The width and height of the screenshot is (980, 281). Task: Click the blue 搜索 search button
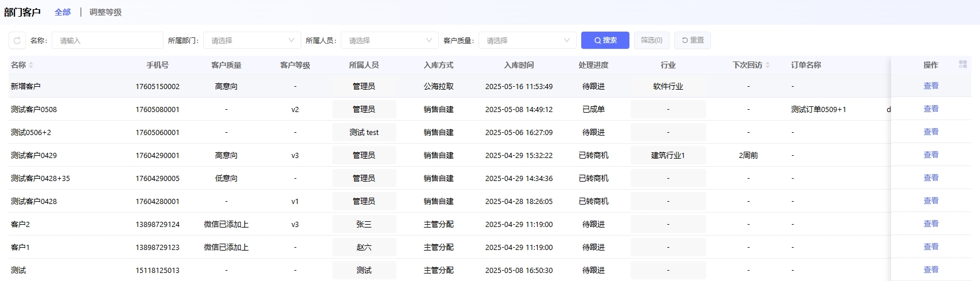pyautogui.click(x=605, y=40)
